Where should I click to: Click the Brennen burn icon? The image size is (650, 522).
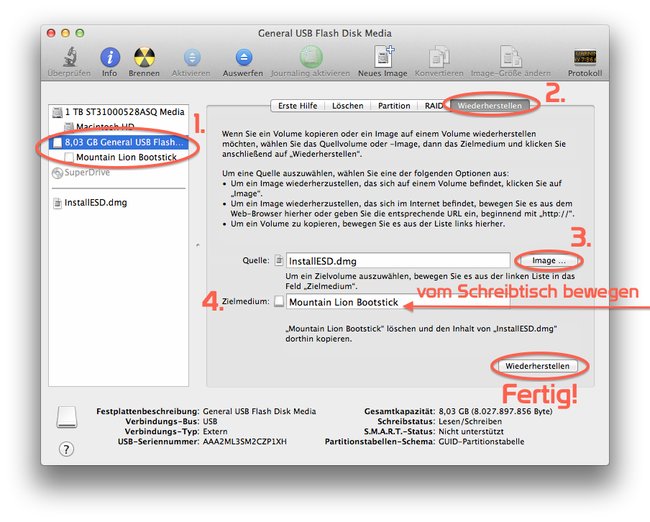[144, 57]
